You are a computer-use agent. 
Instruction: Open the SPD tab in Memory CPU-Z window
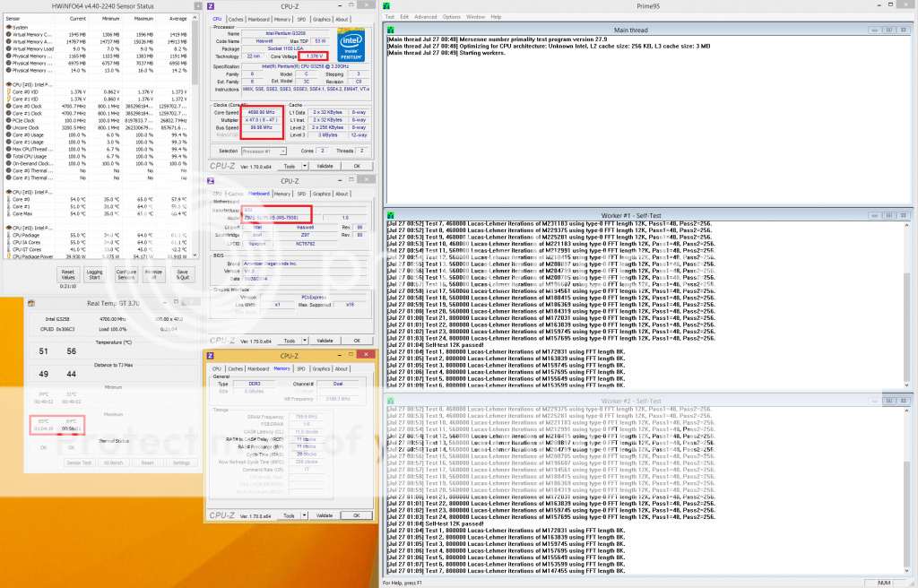(301, 368)
